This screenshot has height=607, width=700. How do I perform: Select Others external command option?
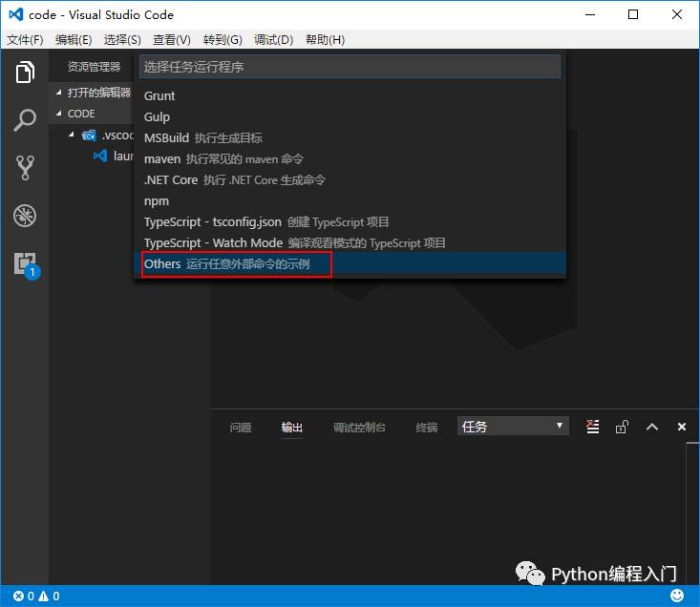[x=350, y=263]
